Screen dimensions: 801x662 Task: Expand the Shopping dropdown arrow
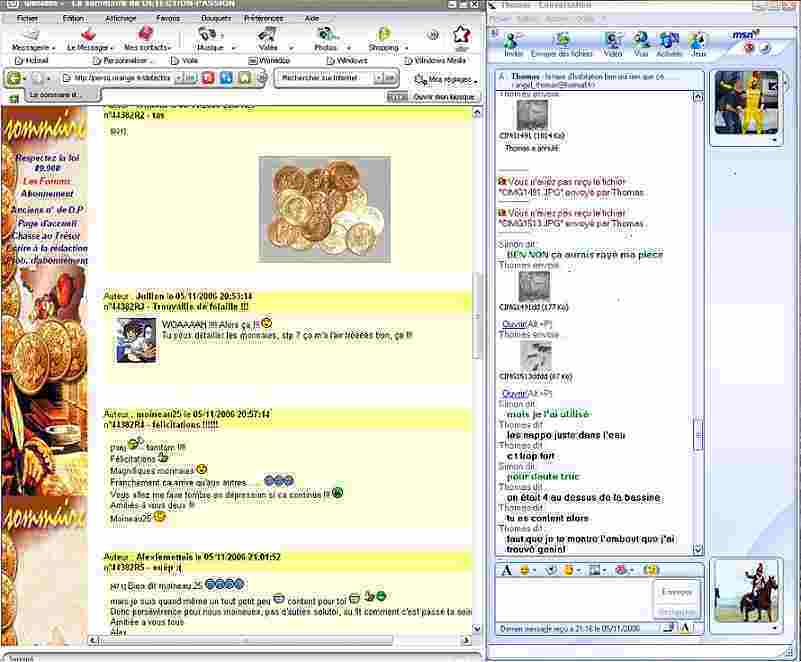click(x=407, y=48)
